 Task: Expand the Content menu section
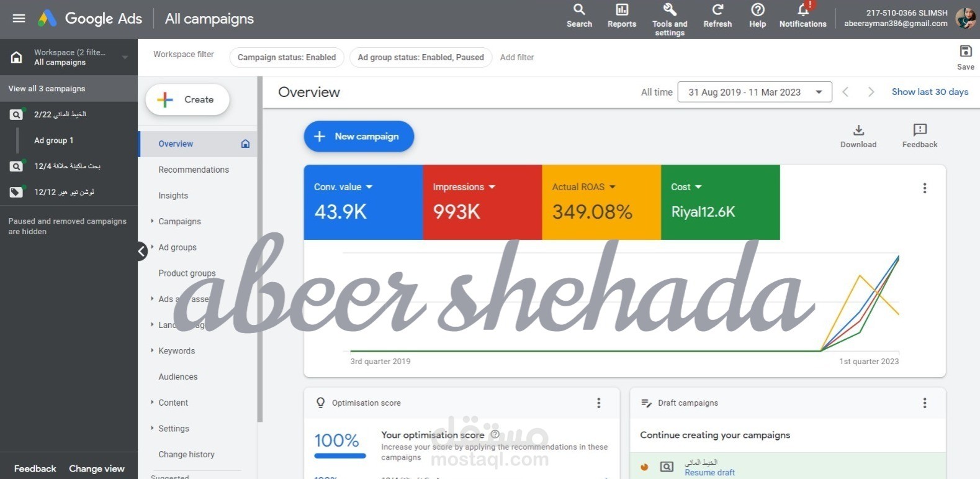(x=152, y=402)
